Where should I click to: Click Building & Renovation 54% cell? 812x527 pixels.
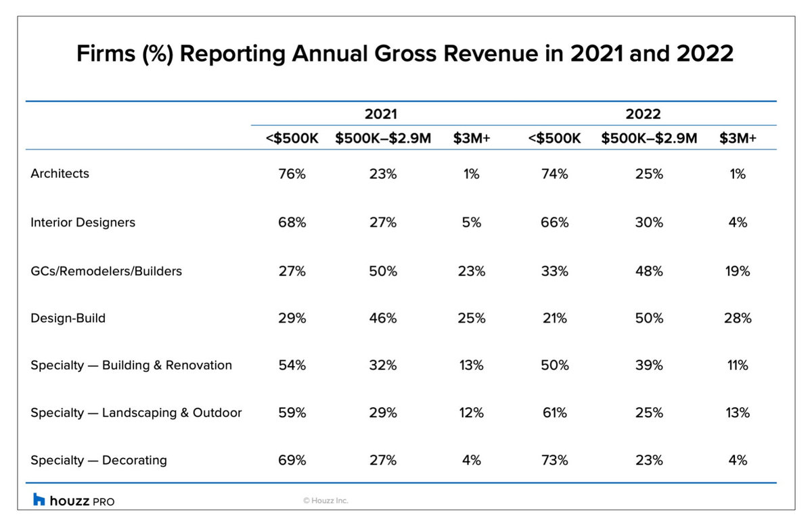[292, 365]
